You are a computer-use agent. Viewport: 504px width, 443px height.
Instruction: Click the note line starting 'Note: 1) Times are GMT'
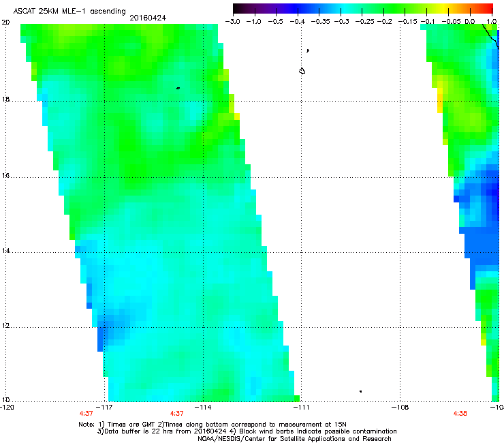pyautogui.click(x=212, y=425)
